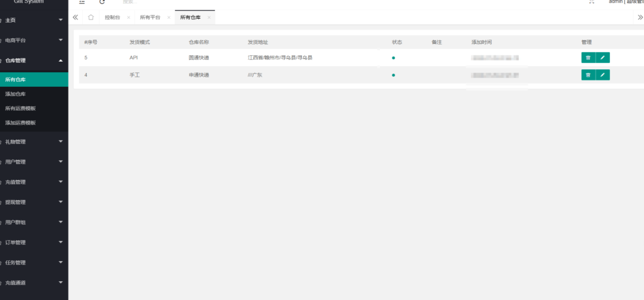Viewport: 644px width, 300px height.
Task: Select the 所有仓库 tab
Action: click(190, 18)
